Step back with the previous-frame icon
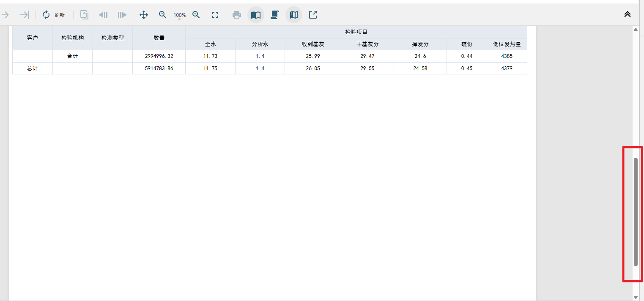Screen dimensions: 644x301 tap(103, 15)
